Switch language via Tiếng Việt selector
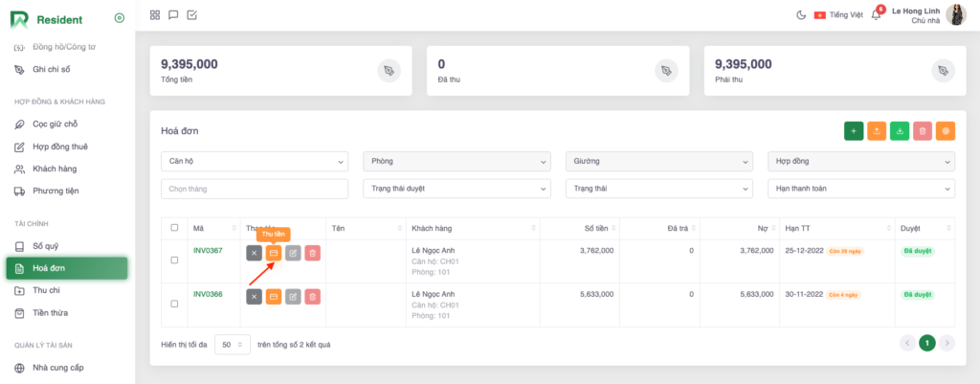The width and height of the screenshot is (980, 384). coord(838,15)
